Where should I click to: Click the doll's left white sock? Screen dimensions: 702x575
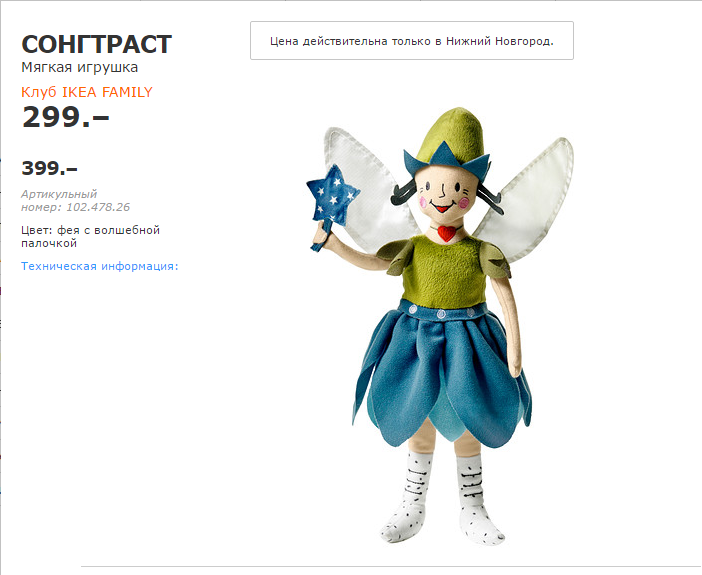(409, 497)
